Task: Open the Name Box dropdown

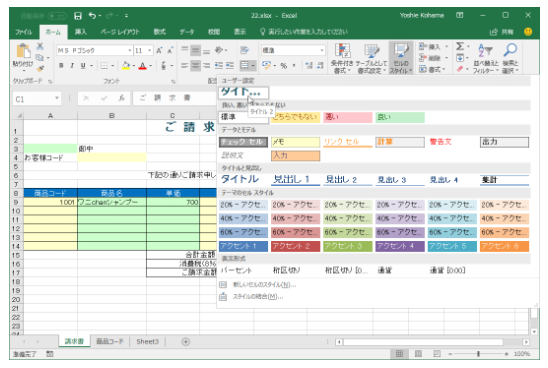Action: tap(56, 99)
